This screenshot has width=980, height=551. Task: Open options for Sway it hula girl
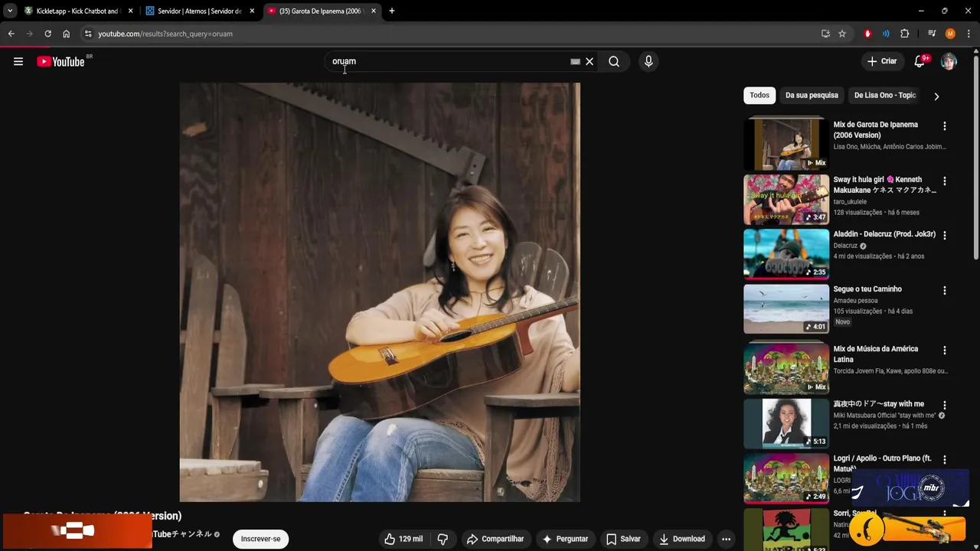tap(944, 181)
